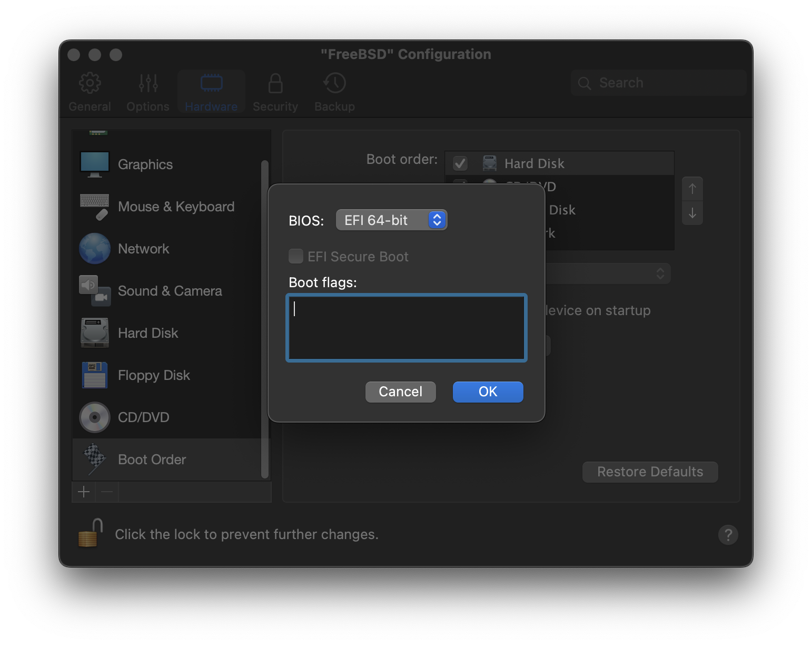Viewport: 812px width, 645px height.
Task: Switch to the Options tab
Action: (148, 92)
